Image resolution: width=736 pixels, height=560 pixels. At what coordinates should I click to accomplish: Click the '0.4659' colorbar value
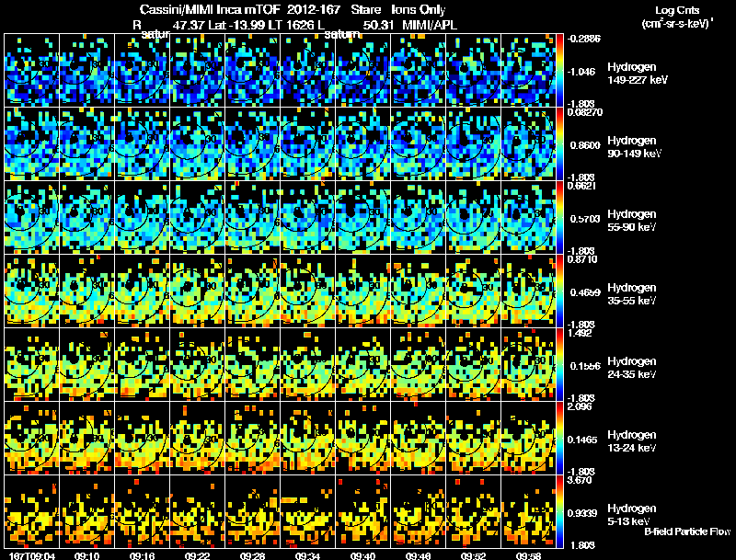[x=585, y=292]
